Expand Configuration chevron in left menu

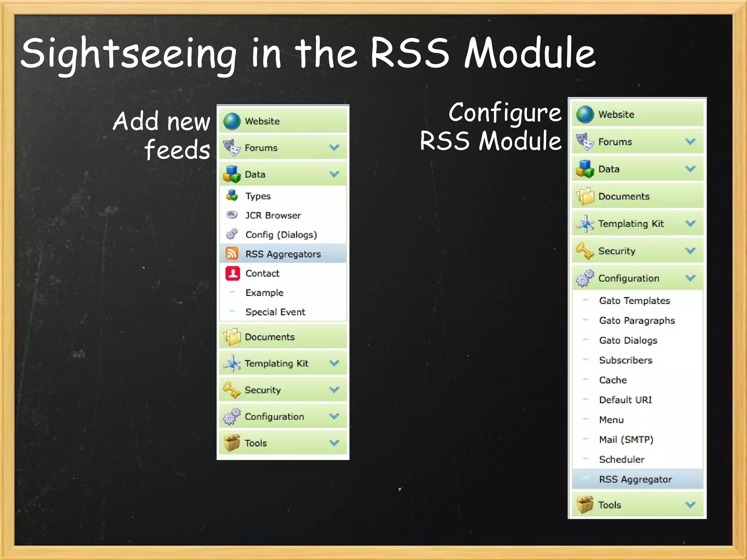[x=334, y=416]
